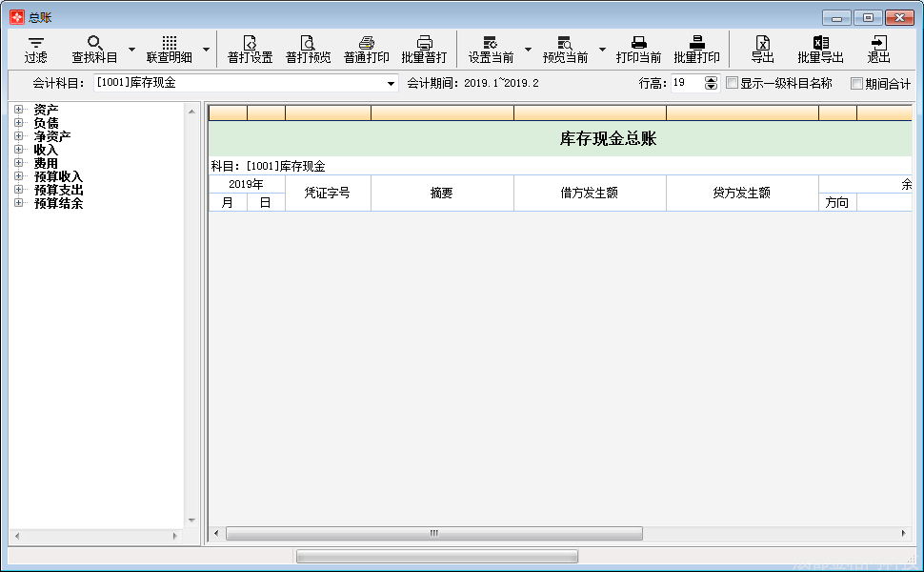Click the 行高 spinner arrows
This screenshot has height=572, width=924.
tap(711, 83)
